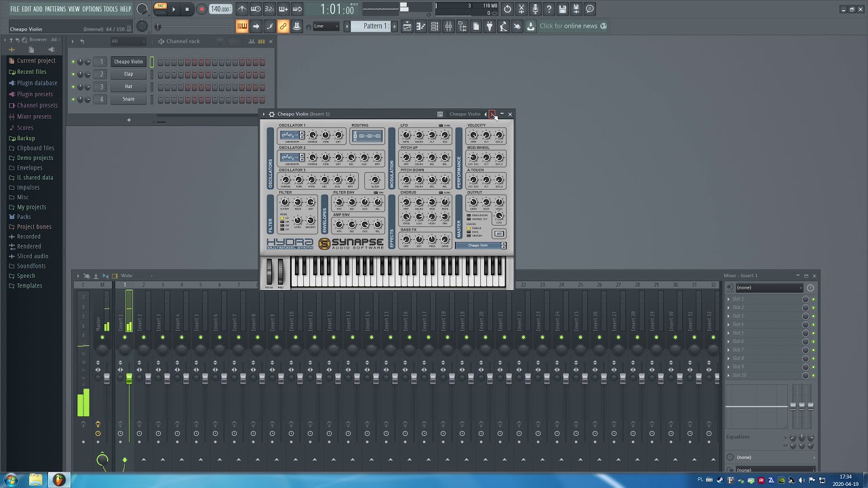Click the record button in the transport bar
868x488 pixels.
click(x=201, y=9)
